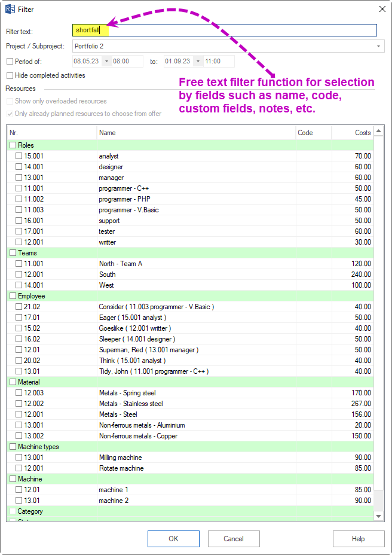Check the Metals - Spring steel checkbox
The width and height of the screenshot is (392, 555).
click(19, 392)
